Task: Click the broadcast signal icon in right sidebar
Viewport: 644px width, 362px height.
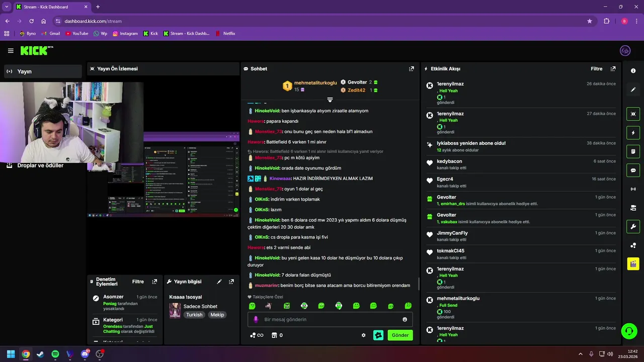Action: coord(633,189)
